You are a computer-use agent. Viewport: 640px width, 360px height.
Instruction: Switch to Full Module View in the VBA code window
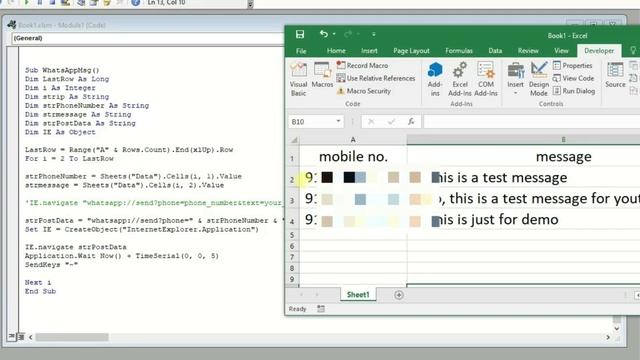pyautogui.click(x=20, y=337)
